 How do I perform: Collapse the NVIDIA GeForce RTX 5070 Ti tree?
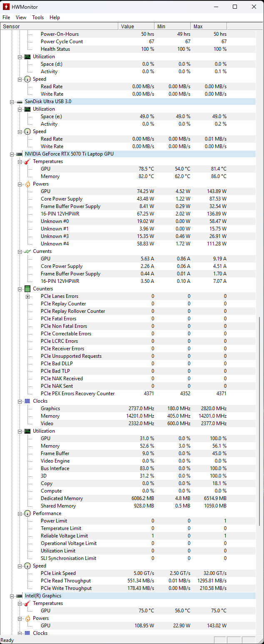tap(12, 154)
